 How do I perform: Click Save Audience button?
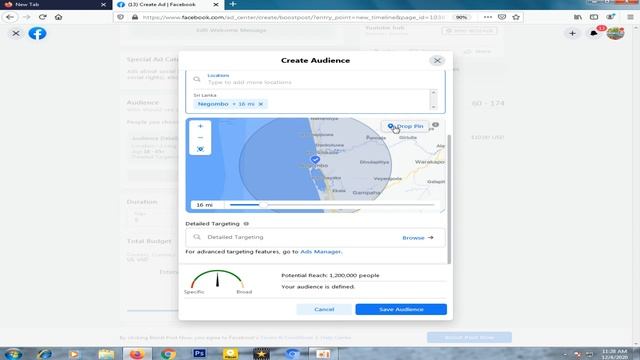[x=401, y=309]
